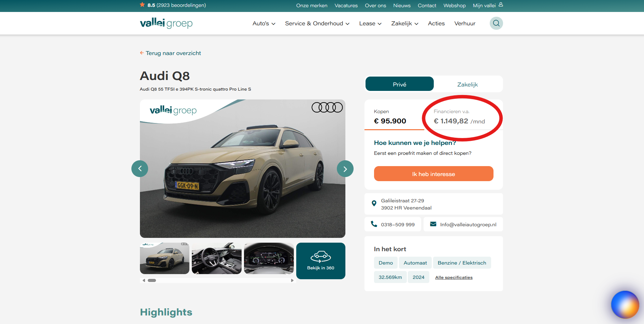Expand the Service & Onderhoud menu
Screen dimensions: 644x324
tap(317, 23)
